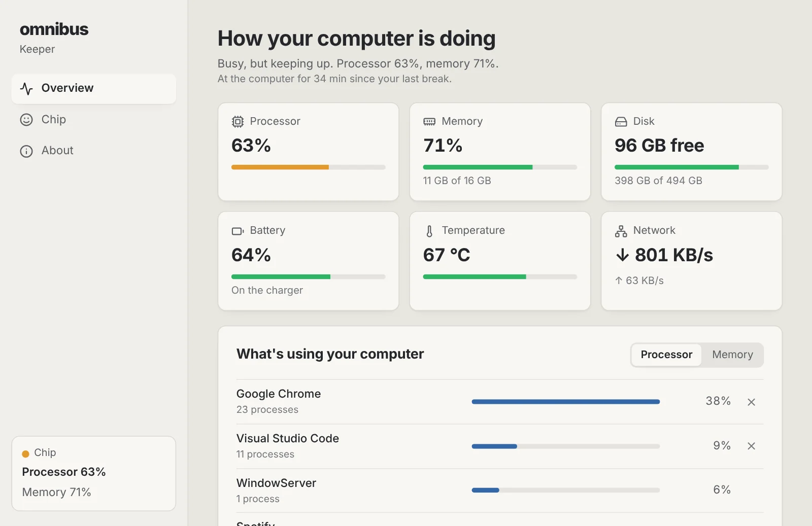This screenshot has width=812, height=526.
Task: Click Visual Studio Code's usage bar
Action: [x=566, y=446]
